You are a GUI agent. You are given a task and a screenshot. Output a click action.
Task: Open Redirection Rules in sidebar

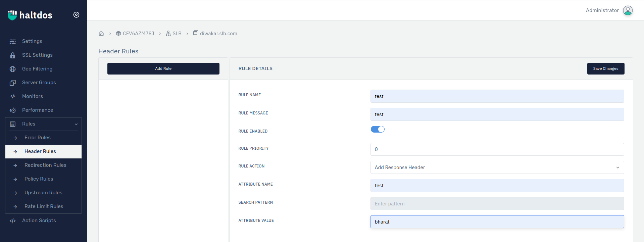pyautogui.click(x=45, y=165)
